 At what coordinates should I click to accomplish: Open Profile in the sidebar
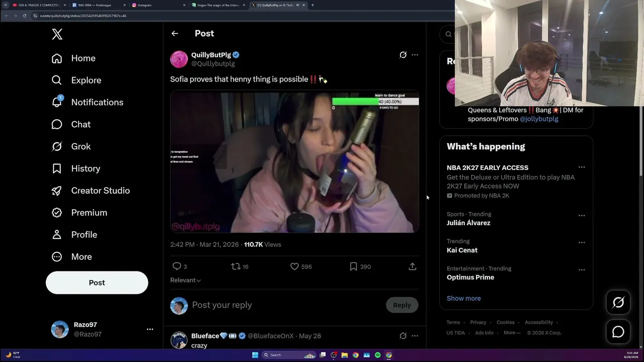point(74,235)
